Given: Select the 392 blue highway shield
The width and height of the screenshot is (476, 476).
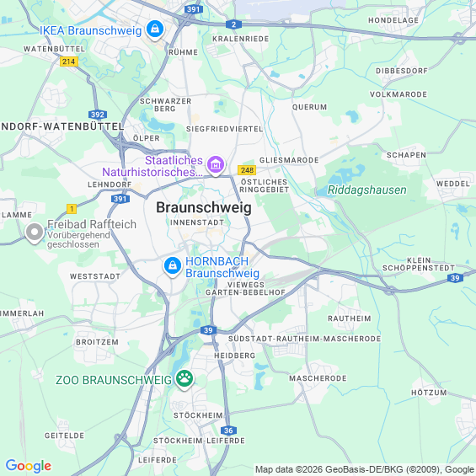Looking at the screenshot, I should [98, 115].
